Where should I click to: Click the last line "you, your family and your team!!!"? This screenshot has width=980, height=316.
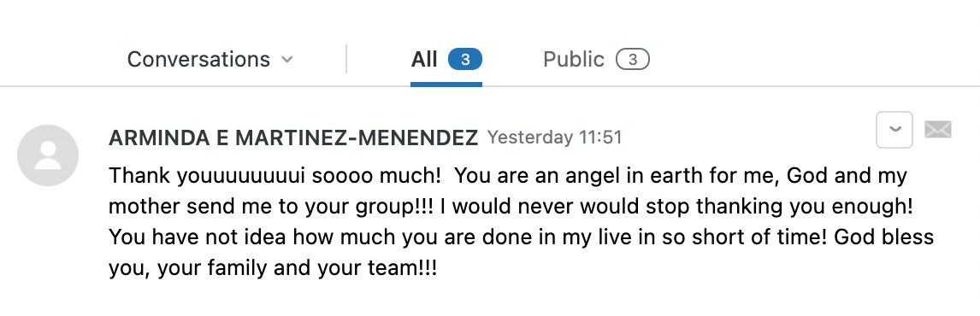(273, 269)
